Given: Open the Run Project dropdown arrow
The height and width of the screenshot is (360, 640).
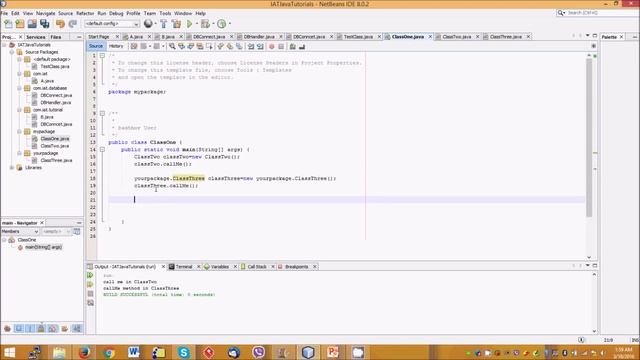Looking at the screenshot, I should [196, 24].
